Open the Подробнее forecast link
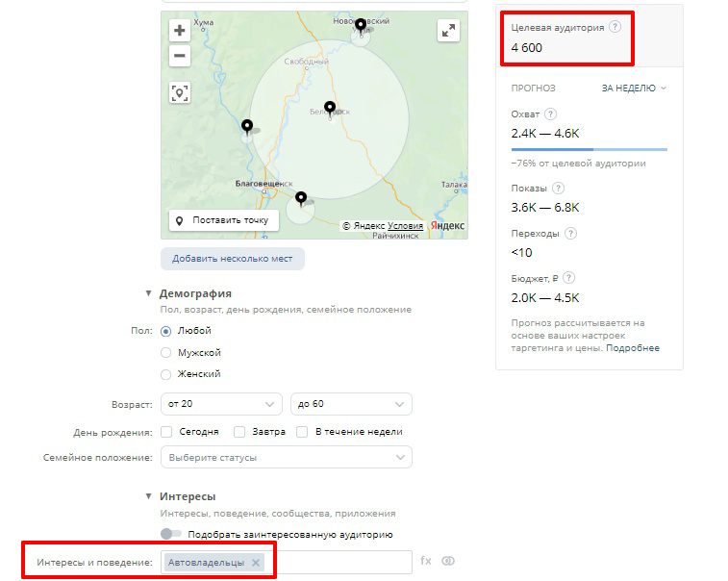 pos(633,348)
